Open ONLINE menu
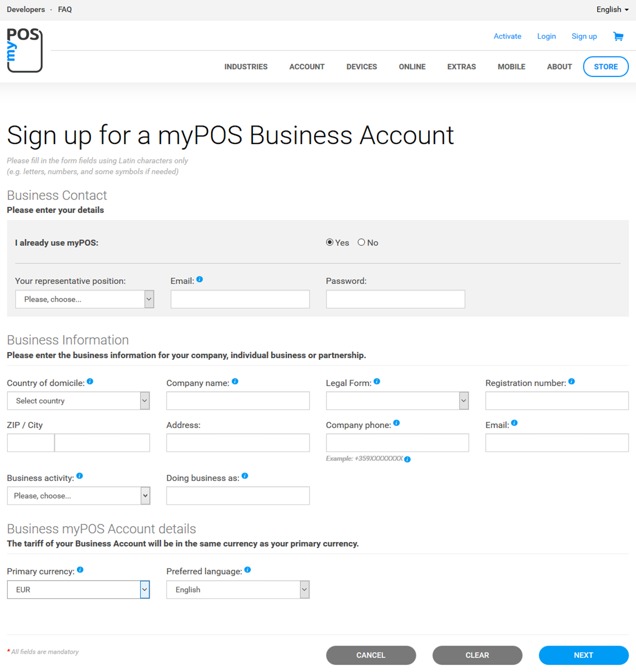 pos(412,67)
